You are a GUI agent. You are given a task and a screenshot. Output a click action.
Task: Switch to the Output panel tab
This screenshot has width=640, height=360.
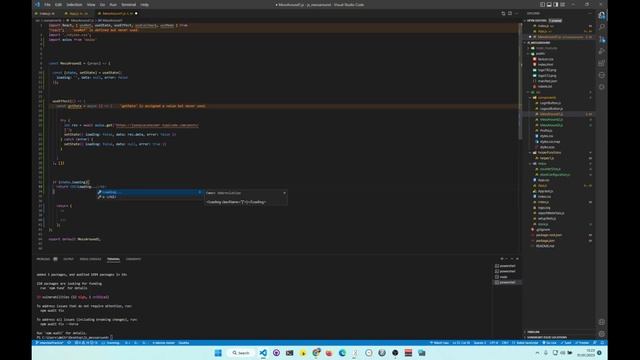click(68, 259)
